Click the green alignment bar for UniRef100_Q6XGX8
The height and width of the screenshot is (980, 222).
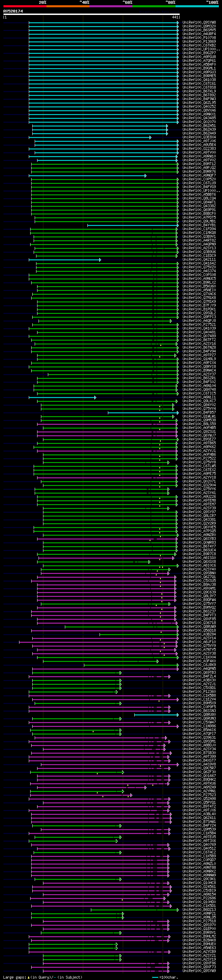[x=94, y=561]
